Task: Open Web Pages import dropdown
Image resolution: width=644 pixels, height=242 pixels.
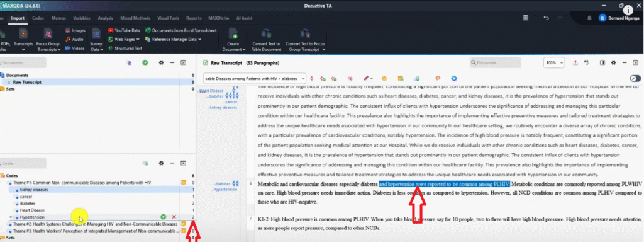Action: [124, 40]
